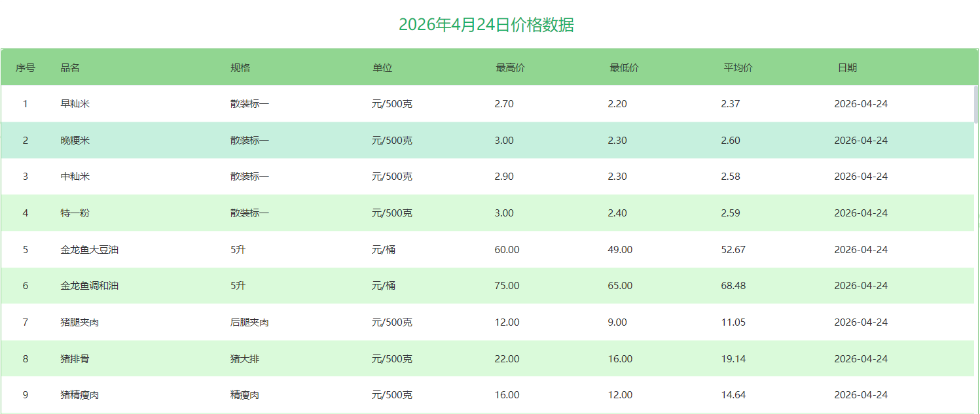
Task: Click the 序号 column header
Action: click(26, 68)
